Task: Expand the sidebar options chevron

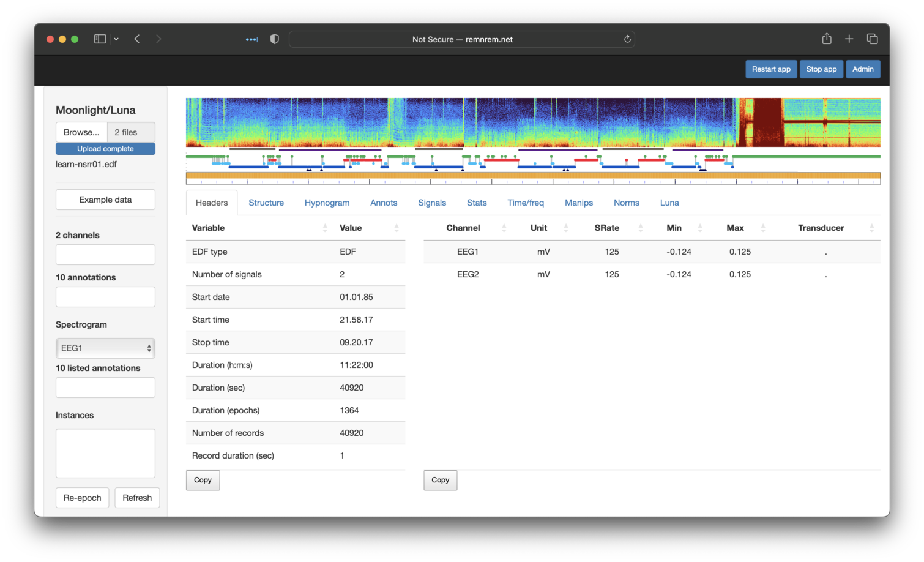Action: 116,39
